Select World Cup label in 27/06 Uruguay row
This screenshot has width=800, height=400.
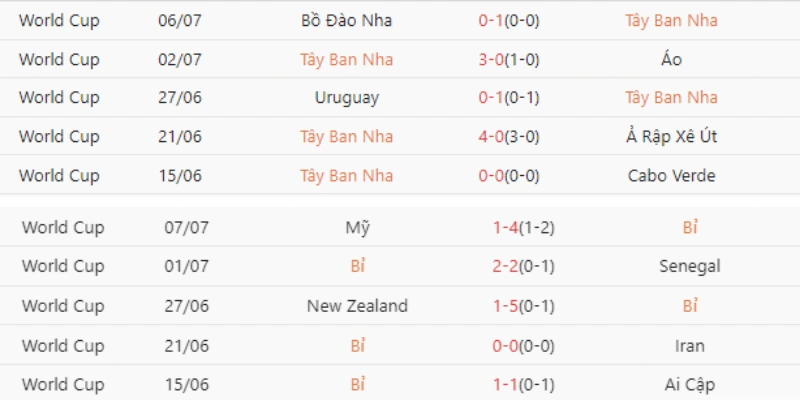(x=59, y=97)
